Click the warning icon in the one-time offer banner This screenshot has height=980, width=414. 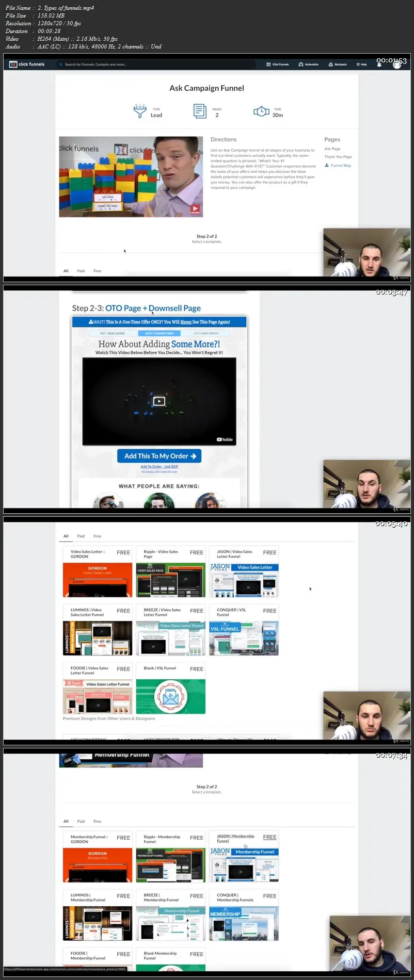coord(91,322)
